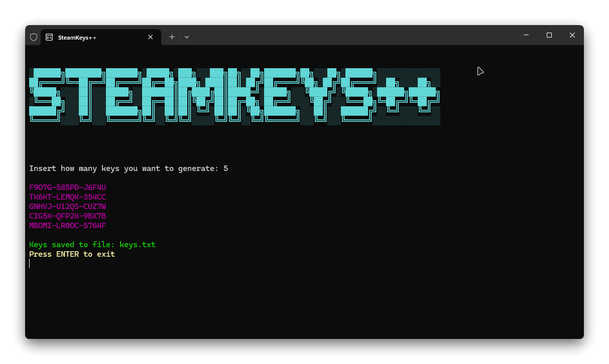Click the key CIG5K-QFP2K-9BX7B
The height and width of the screenshot is (364, 609).
click(68, 216)
